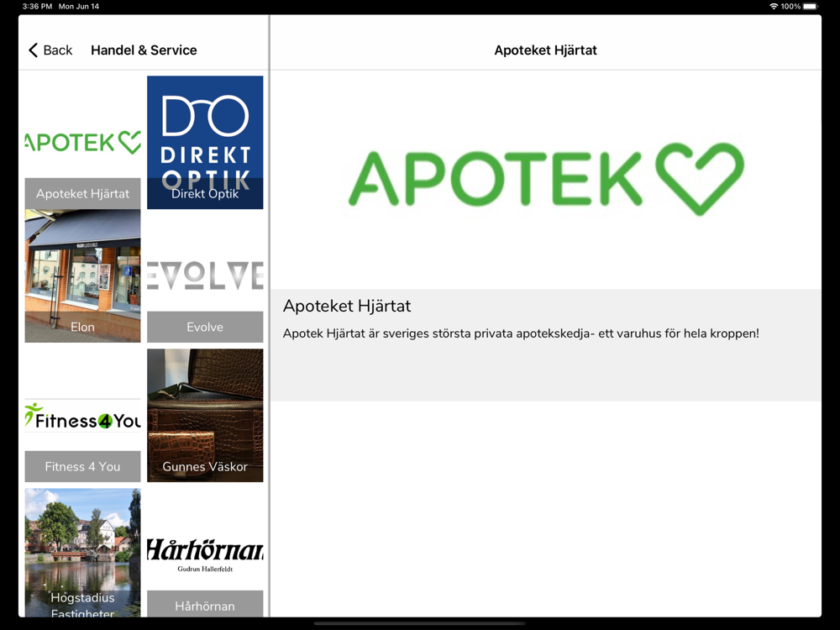Click the Apoteket Hjärtat heading in the description

point(347,306)
